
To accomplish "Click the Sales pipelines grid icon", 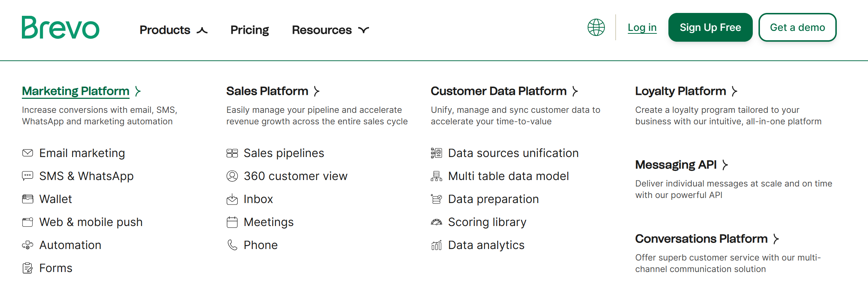I will point(232,153).
